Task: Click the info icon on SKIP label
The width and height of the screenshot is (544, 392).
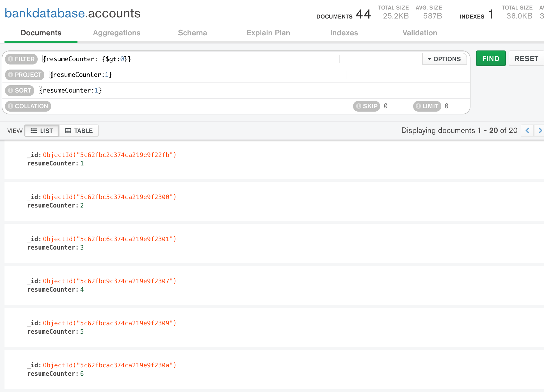Action: (358, 106)
